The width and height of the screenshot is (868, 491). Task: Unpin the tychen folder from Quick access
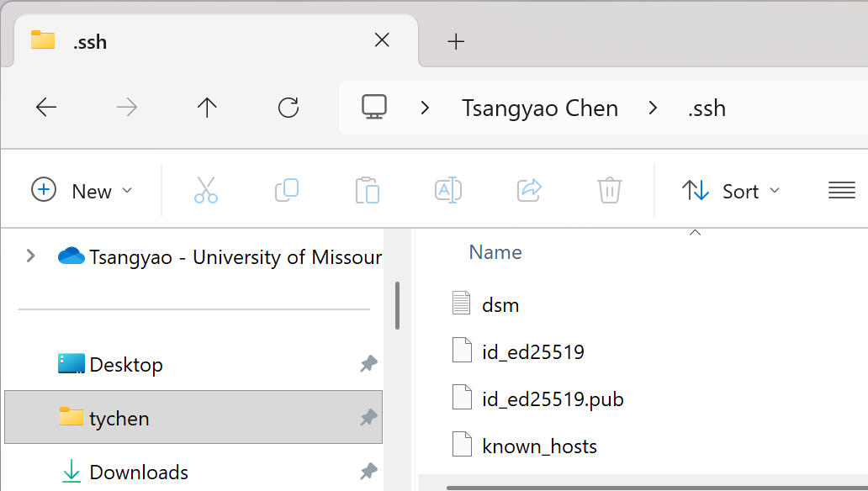point(368,418)
